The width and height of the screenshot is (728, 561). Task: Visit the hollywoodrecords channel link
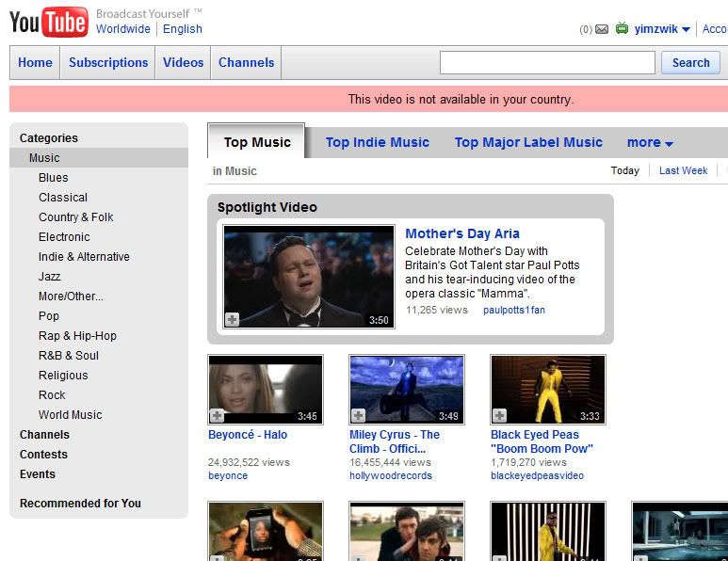point(391,475)
